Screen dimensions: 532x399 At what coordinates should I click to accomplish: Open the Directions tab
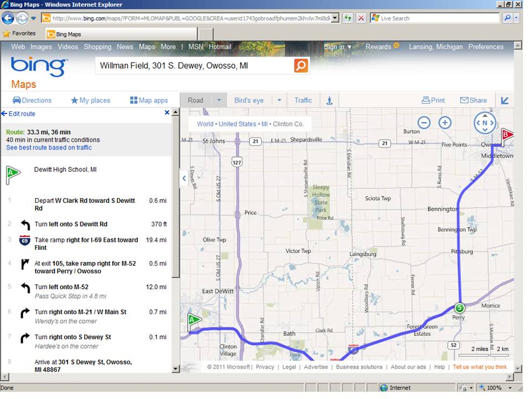[x=32, y=100]
